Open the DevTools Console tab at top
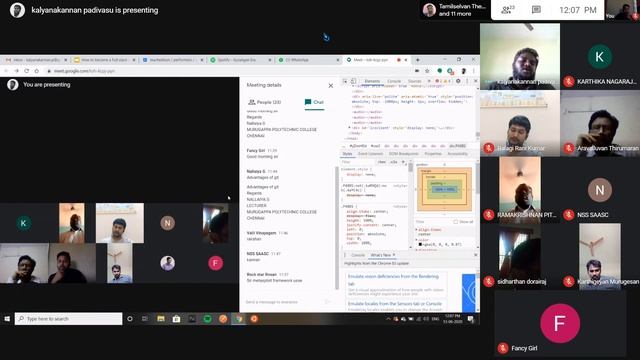The image size is (640, 360). 394,81
